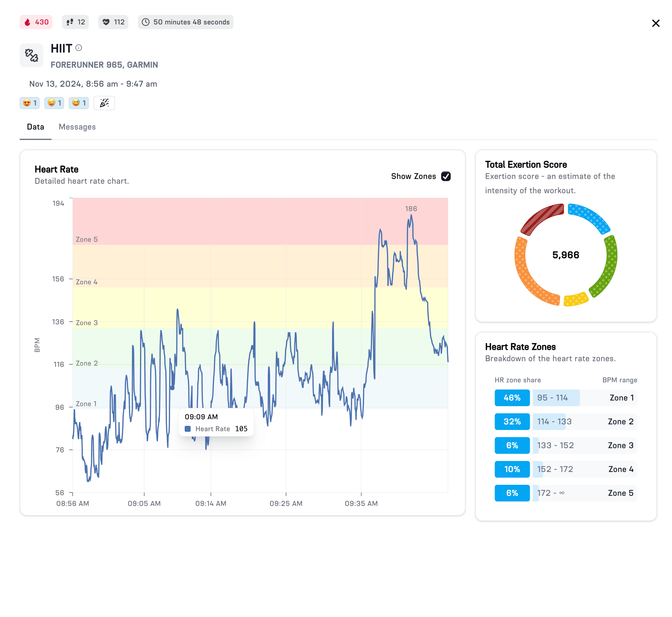Click the steps badge showing 12
672x617 pixels.
tap(75, 22)
